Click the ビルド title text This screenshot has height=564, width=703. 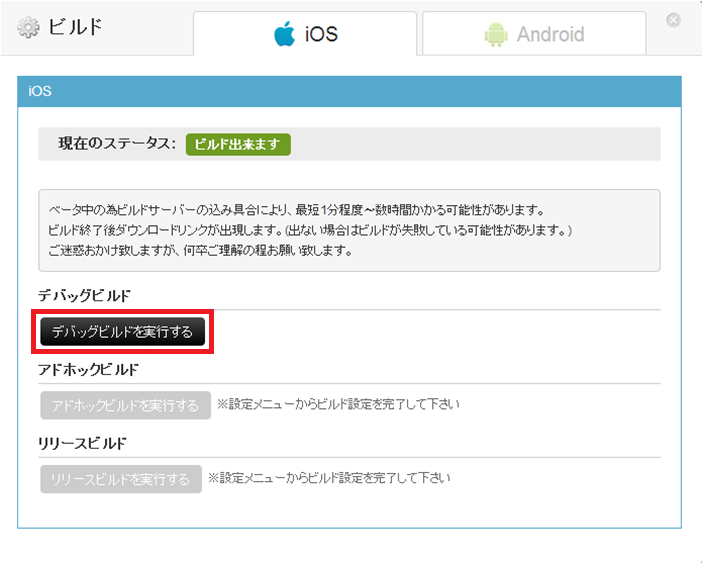tap(76, 27)
